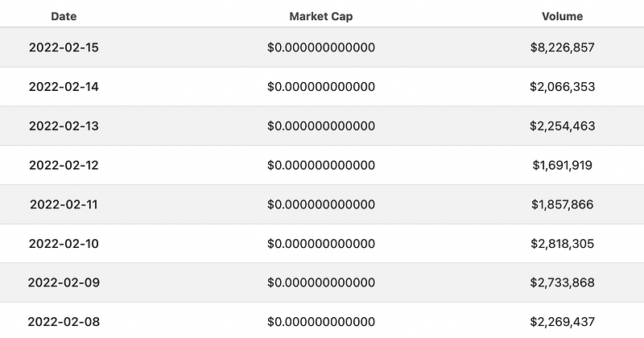The width and height of the screenshot is (644, 338).
Task: Click the Date column header
Action: pyautogui.click(x=64, y=16)
